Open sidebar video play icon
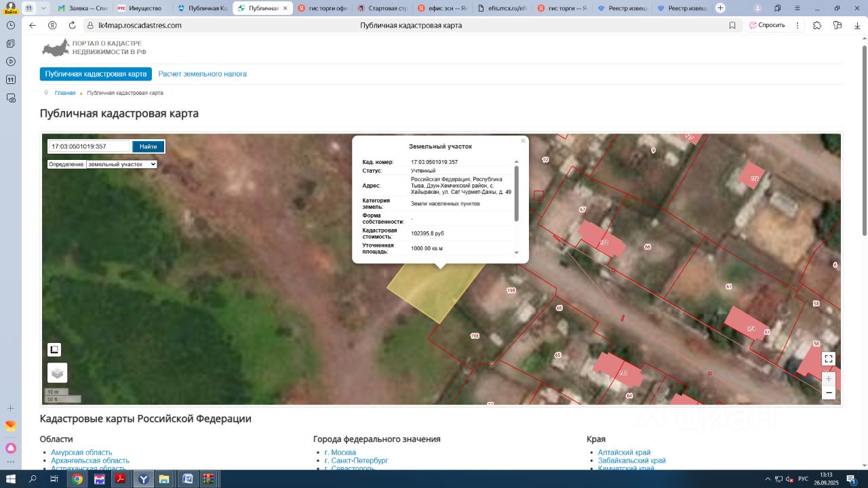 11,61
